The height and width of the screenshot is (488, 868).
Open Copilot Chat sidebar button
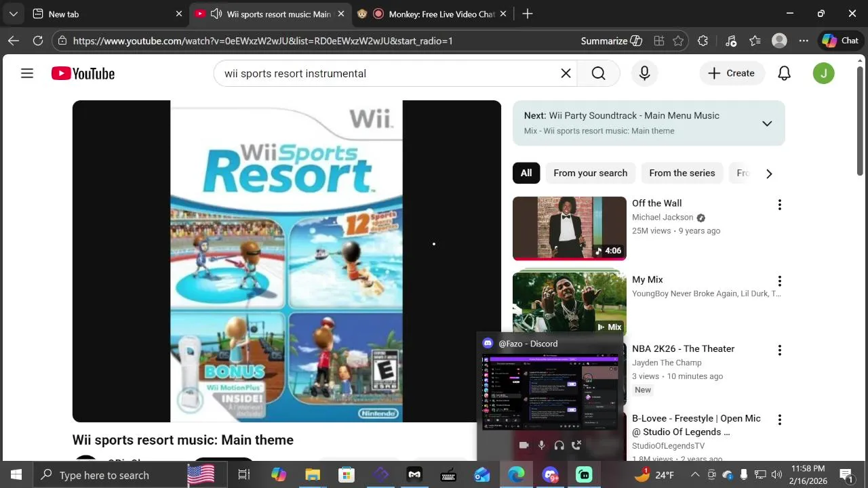coord(840,41)
